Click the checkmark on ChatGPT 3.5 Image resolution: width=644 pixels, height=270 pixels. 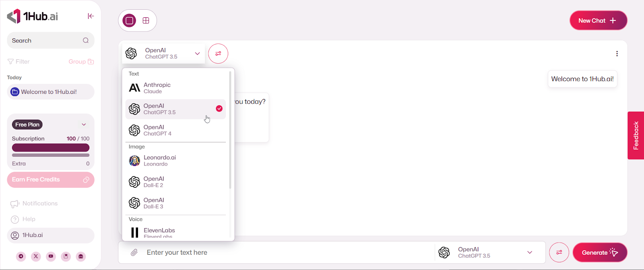(219, 108)
